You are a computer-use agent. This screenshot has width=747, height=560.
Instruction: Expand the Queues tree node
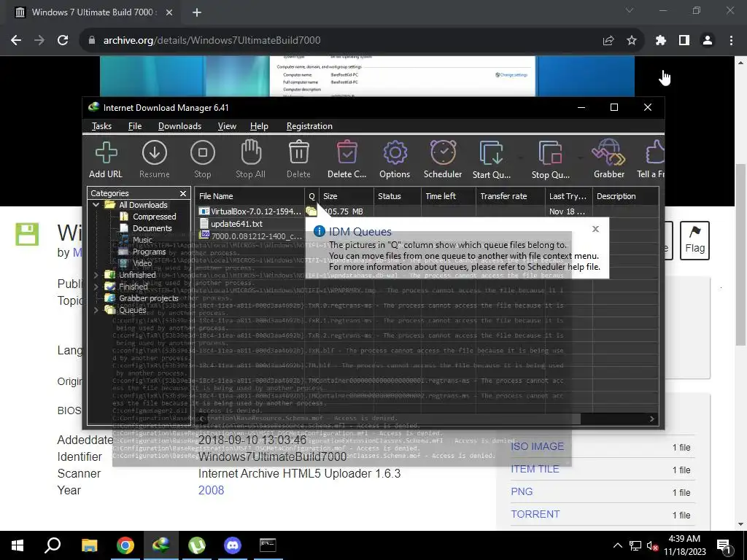(96, 310)
